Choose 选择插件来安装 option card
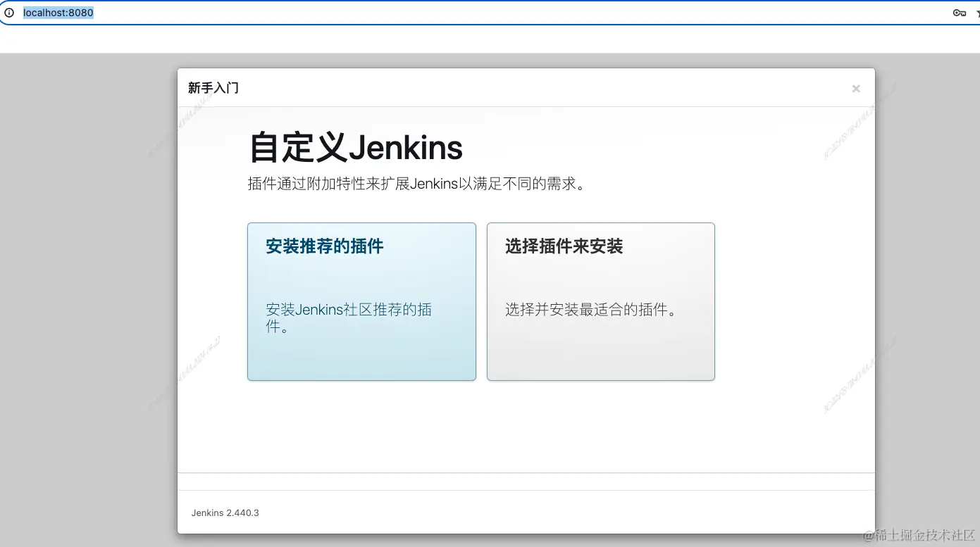 (x=601, y=301)
